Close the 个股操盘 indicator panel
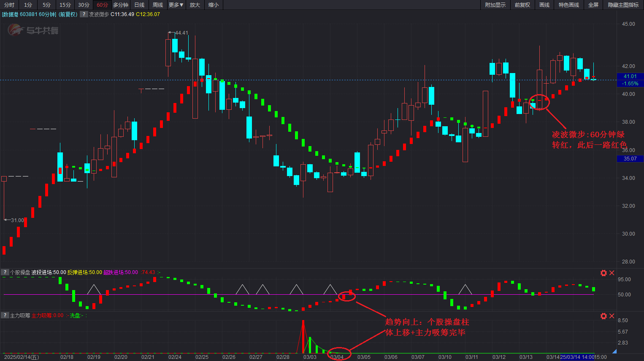The height and width of the screenshot is (361, 644). pyautogui.click(x=612, y=273)
